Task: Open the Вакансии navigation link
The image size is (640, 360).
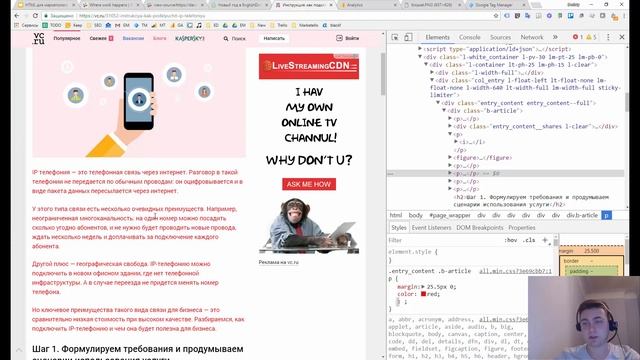Action: pyautogui.click(x=133, y=38)
